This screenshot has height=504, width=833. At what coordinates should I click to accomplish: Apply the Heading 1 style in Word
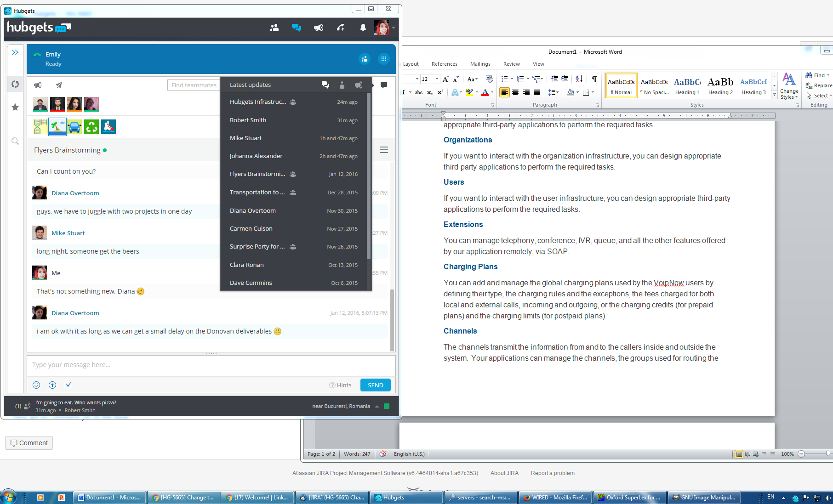[687, 86]
